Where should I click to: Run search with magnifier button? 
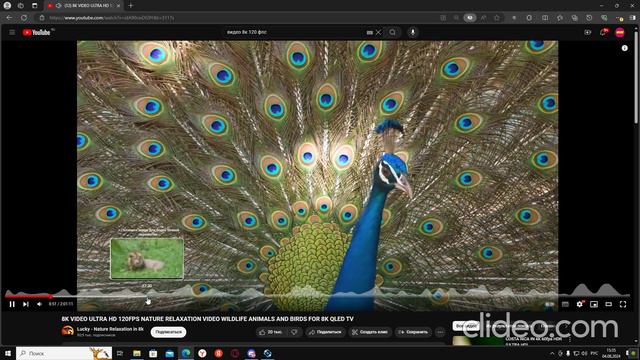pyautogui.click(x=392, y=32)
